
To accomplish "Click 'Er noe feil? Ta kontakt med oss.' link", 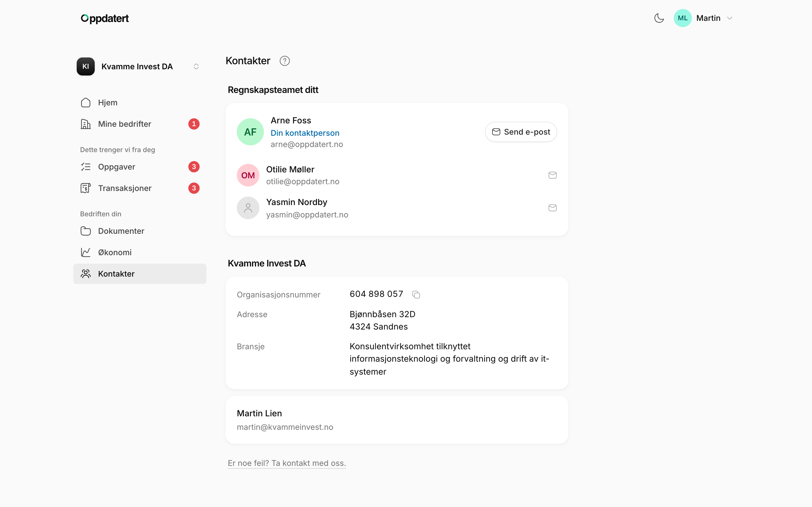I will click(287, 463).
